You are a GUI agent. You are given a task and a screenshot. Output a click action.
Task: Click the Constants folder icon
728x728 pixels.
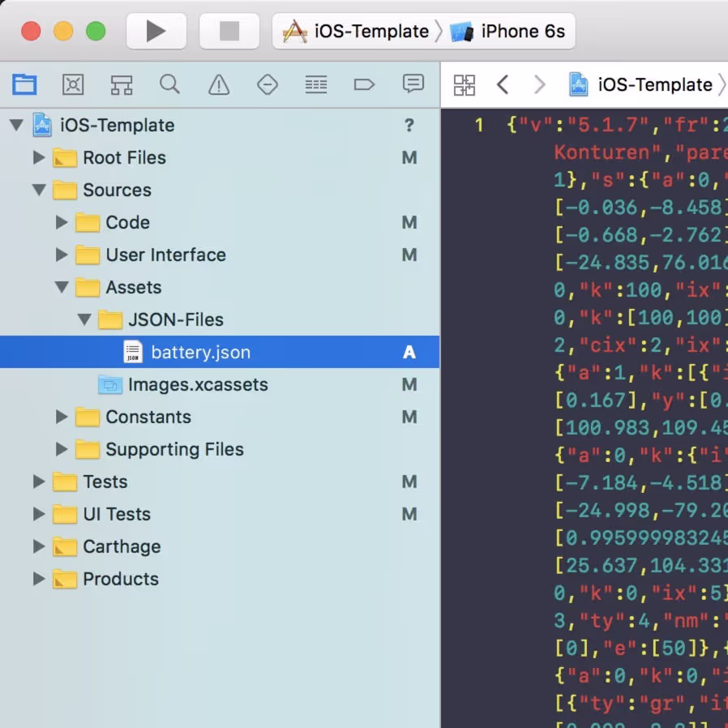click(x=88, y=417)
